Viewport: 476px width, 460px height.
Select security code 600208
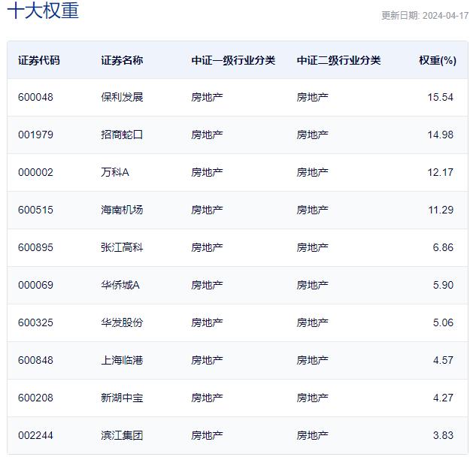point(35,398)
